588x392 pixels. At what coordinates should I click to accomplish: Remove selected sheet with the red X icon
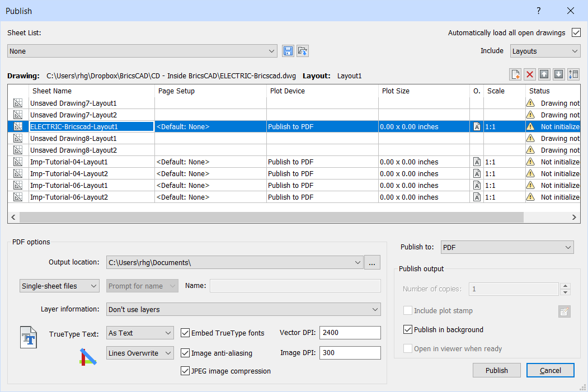point(530,74)
